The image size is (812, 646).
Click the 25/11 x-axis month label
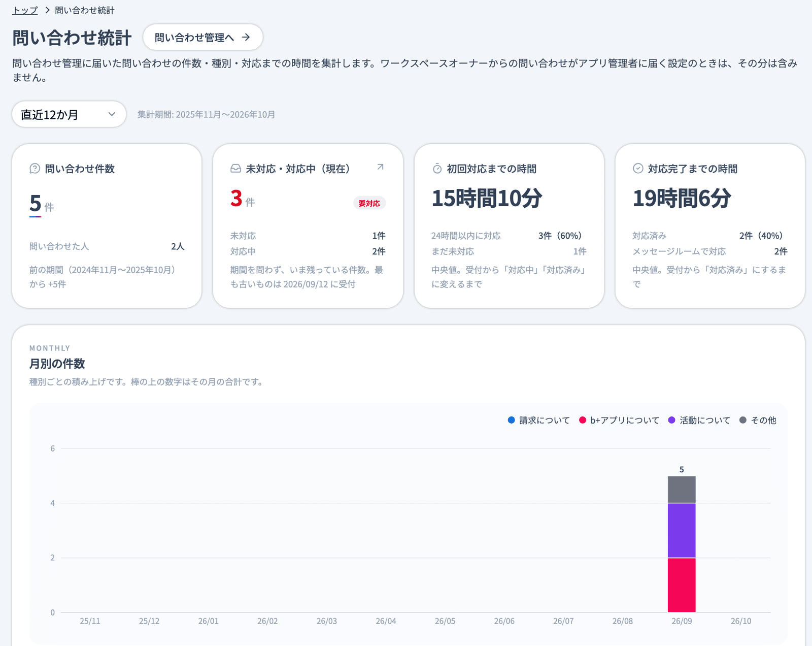click(x=90, y=621)
